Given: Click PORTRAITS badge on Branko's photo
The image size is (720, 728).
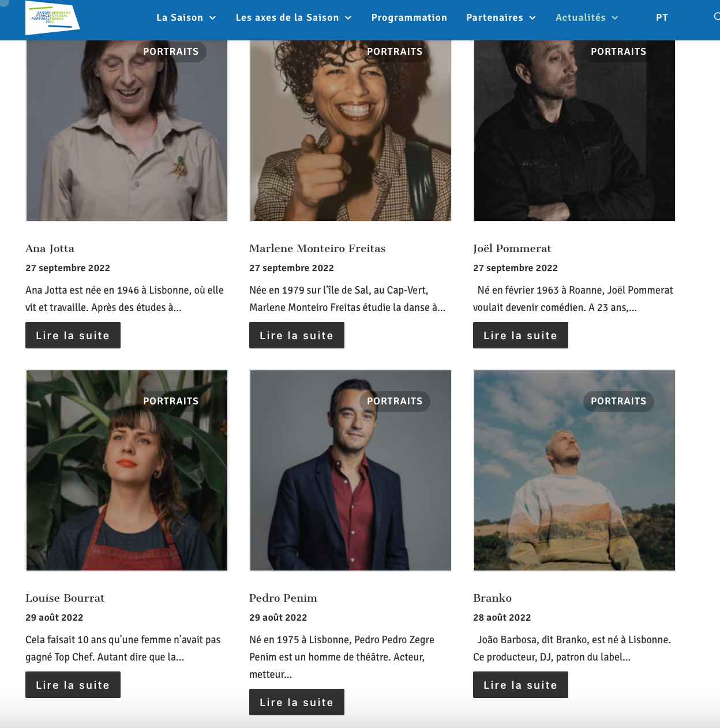Looking at the screenshot, I should click(618, 401).
